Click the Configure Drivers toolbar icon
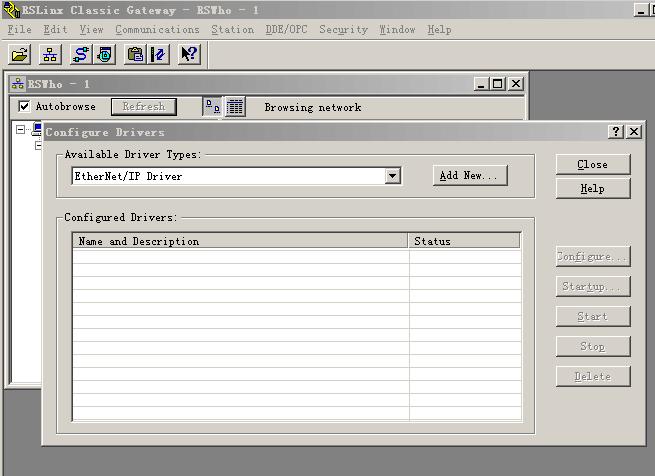The height and width of the screenshot is (476, 655). click(x=81, y=54)
